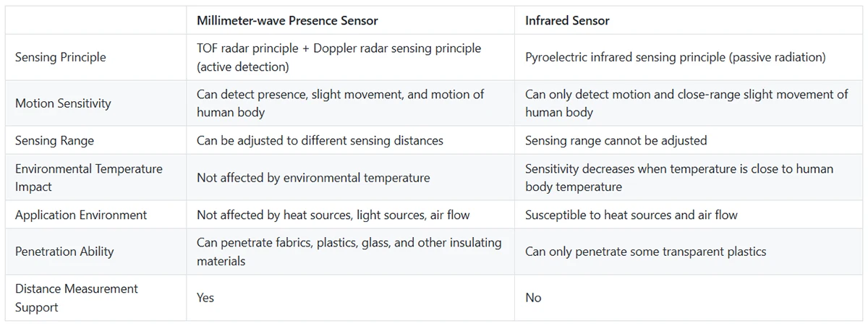This screenshot has height=326, width=868.
Task: Click the 'Can detect presence, slight movement' cell
Action: pos(340,103)
